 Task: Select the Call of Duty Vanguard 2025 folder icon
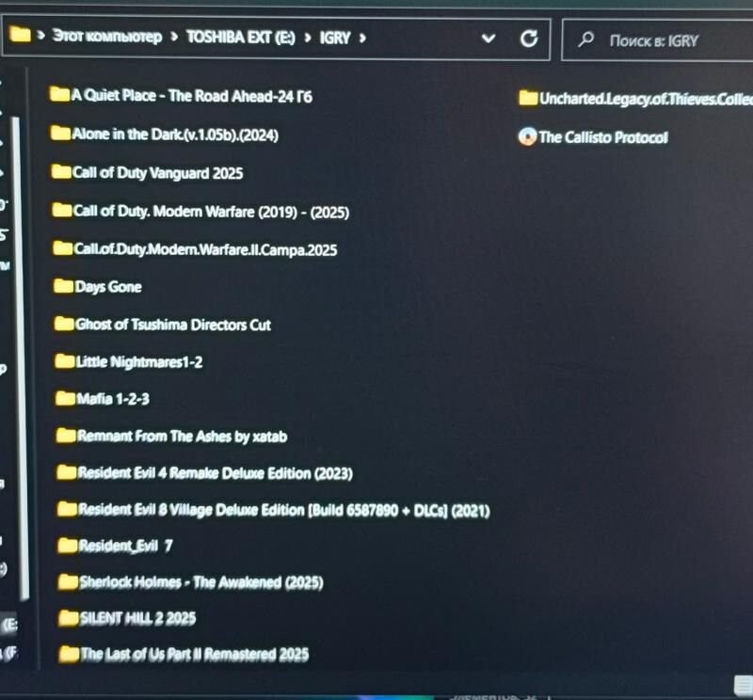point(61,171)
